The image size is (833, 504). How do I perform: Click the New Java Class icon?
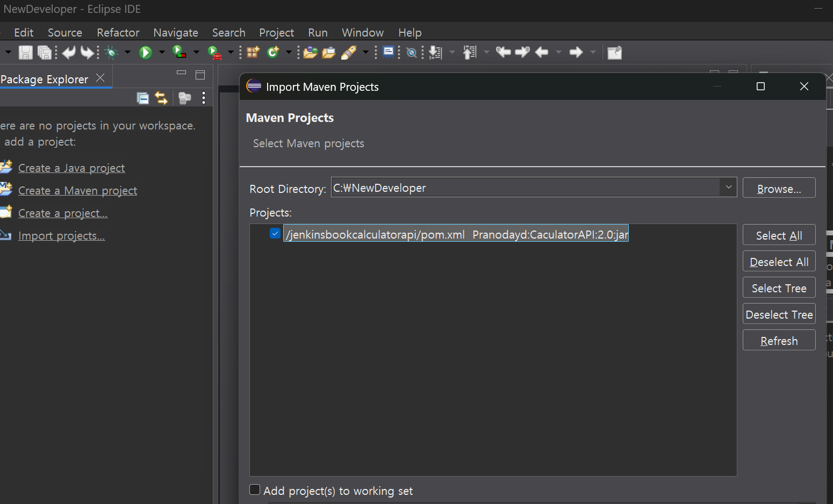tap(273, 52)
